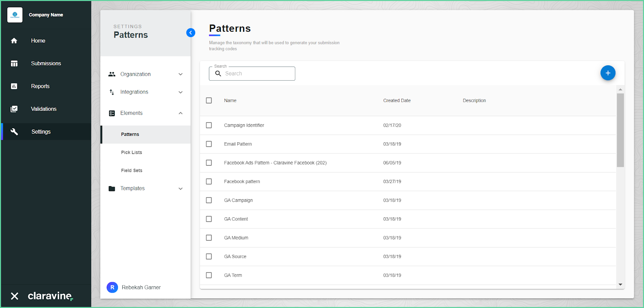This screenshot has height=308, width=644.
Task: Click the claravine logo
Action: (x=50, y=296)
